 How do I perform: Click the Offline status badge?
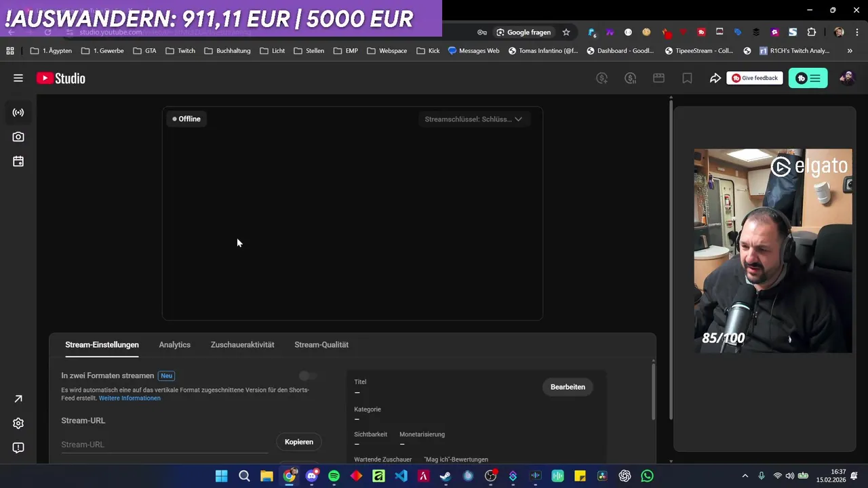tap(186, 119)
